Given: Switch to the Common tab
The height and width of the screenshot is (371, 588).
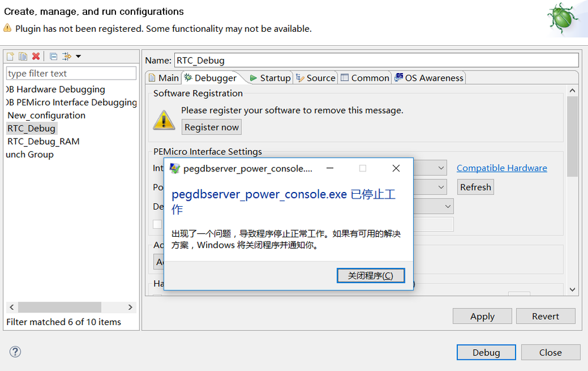Looking at the screenshot, I should (365, 78).
